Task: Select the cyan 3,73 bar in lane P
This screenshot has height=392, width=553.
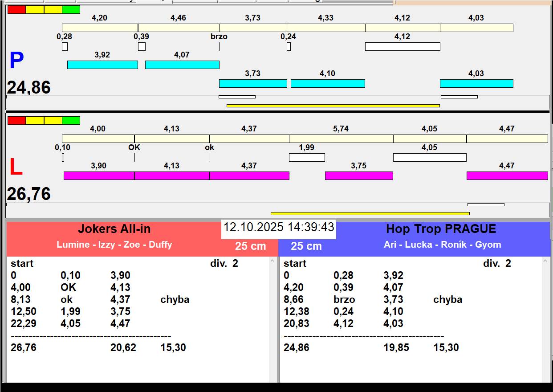Action: (253, 83)
